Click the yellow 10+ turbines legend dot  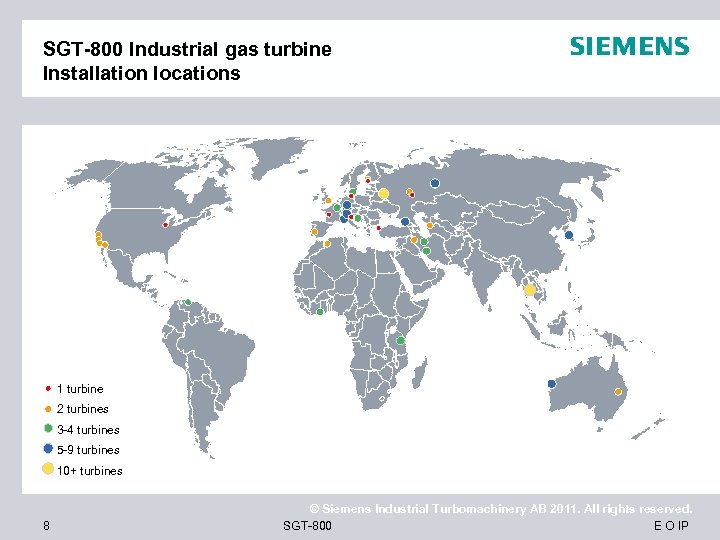click(x=48, y=469)
